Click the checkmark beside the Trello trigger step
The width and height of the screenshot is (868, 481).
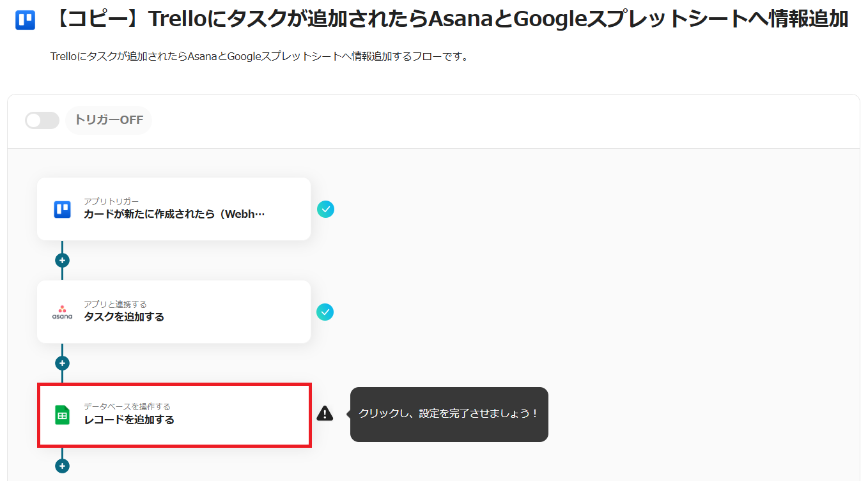[325, 209]
